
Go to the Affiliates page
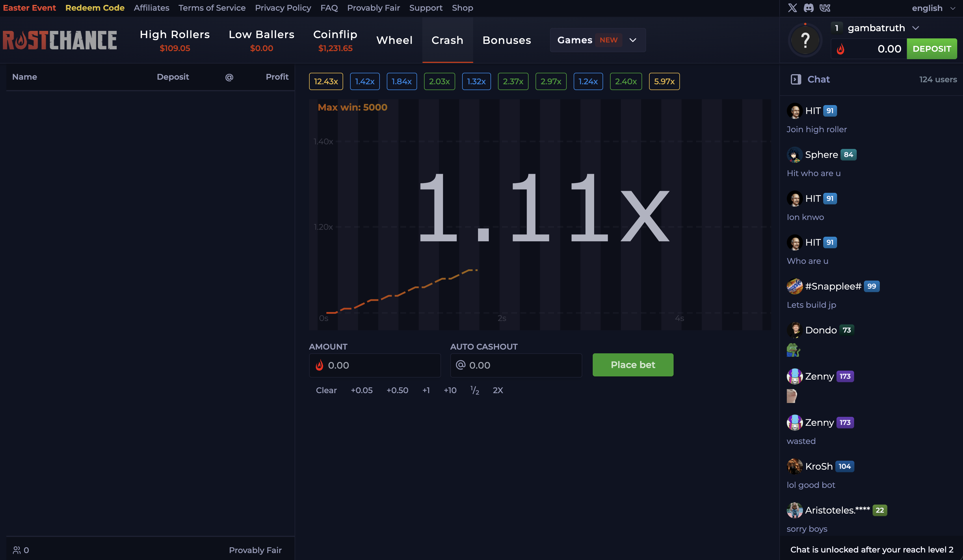[151, 8]
